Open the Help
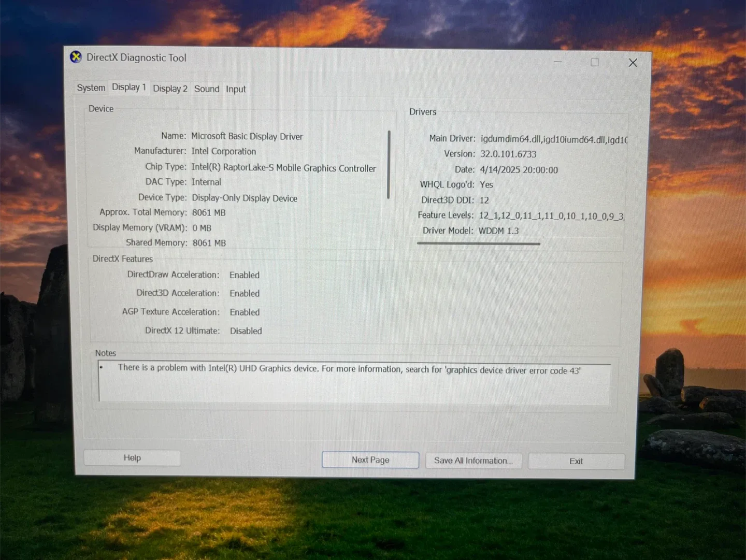Image resolution: width=746 pixels, height=560 pixels. (x=132, y=457)
